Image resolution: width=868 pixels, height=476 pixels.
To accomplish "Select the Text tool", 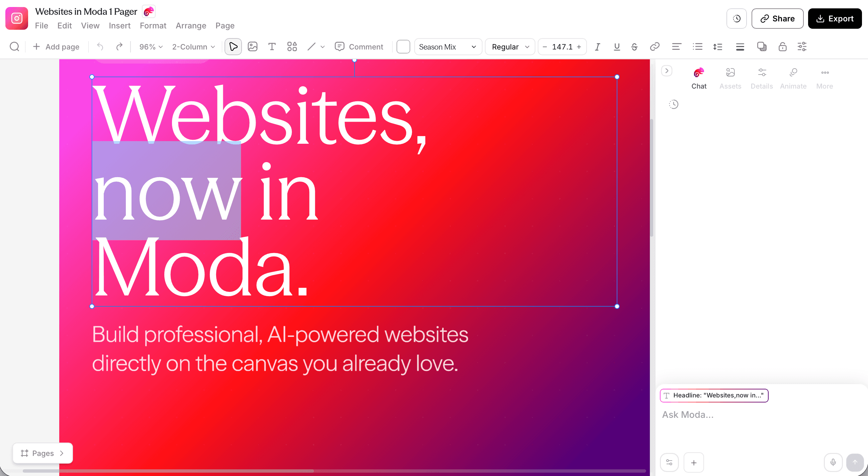I will pyautogui.click(x=272, y=46).
